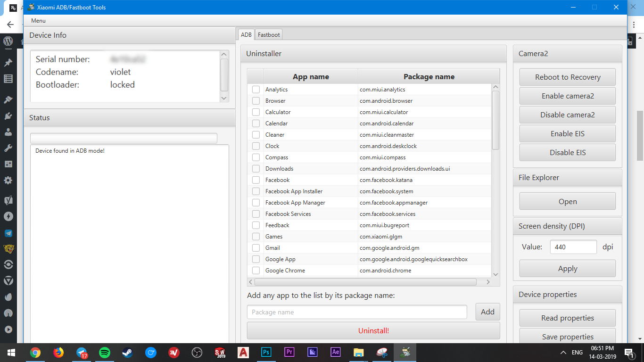Launch SolidWorks 2019 from the taskbar
The width and height of the screenshot is (644, 362).
(220, 352)
